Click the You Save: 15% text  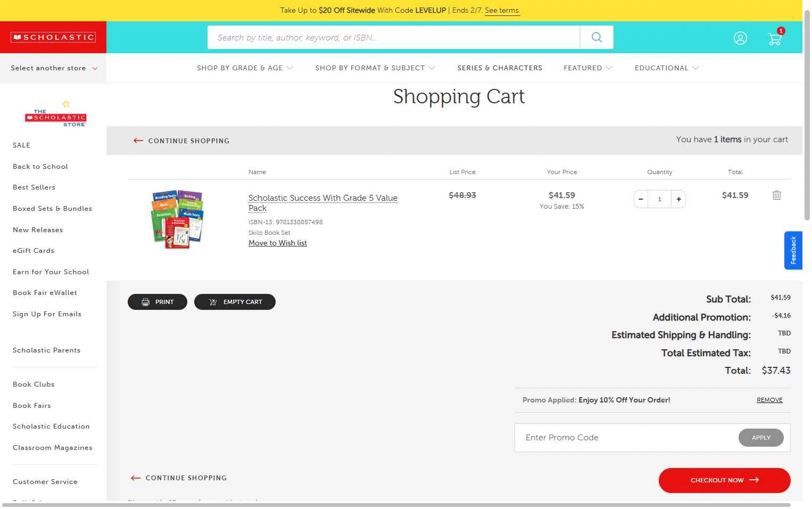[x=562, y=207]
